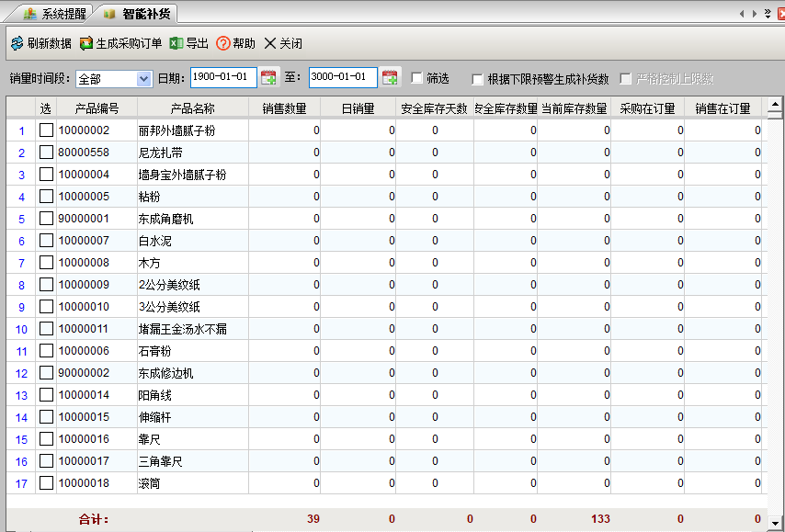
Task: Click row number 17
Action: pos(21,483)
